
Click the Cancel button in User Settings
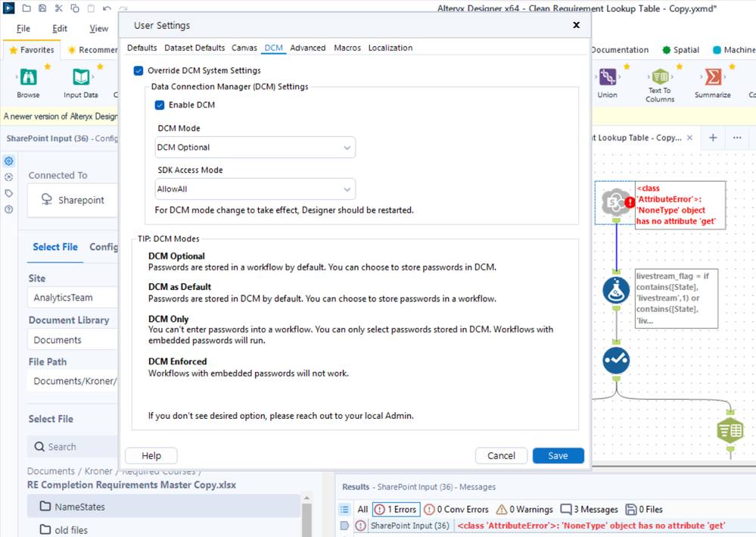click(x=502, y=455)
